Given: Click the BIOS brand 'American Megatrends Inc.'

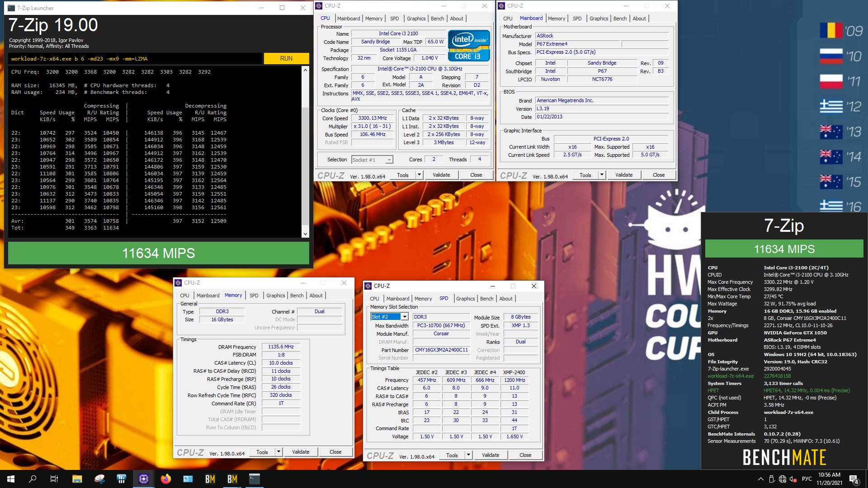Looking at the screenshot, I should 602,100.
